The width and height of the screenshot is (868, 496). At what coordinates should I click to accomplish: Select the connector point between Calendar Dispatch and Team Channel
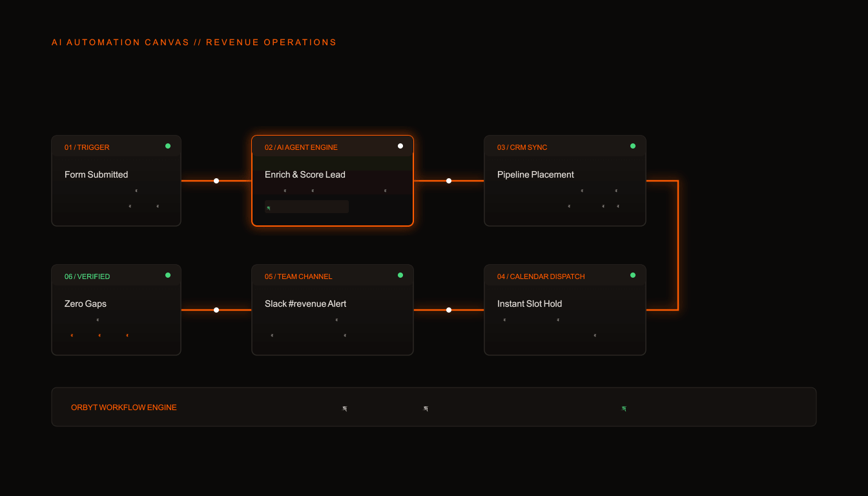pos(449,310)
